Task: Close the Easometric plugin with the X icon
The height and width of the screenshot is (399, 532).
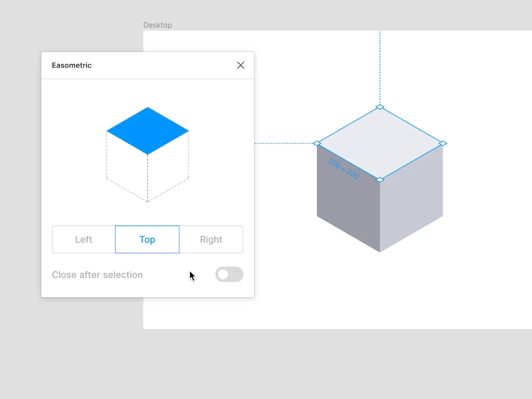Action: point(241,65)
